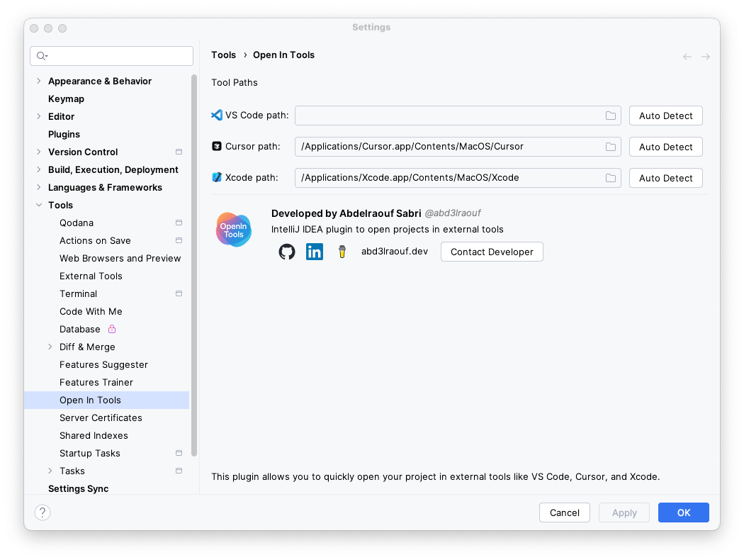Auto Detect the VS Code path
The width and height of the screenshot is (744, 560).
665,115
